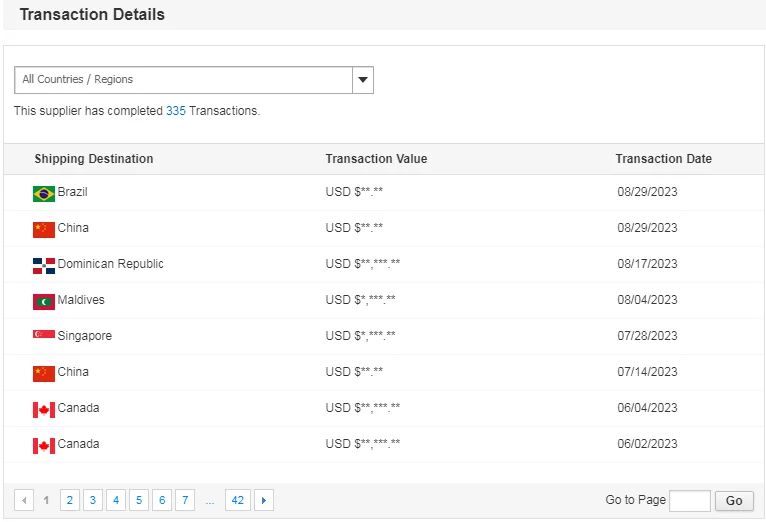Image resolution: width=766 pixels, height=522 pixels.
Task: Click the Transaction Date column header
Action: pos(663,159)
